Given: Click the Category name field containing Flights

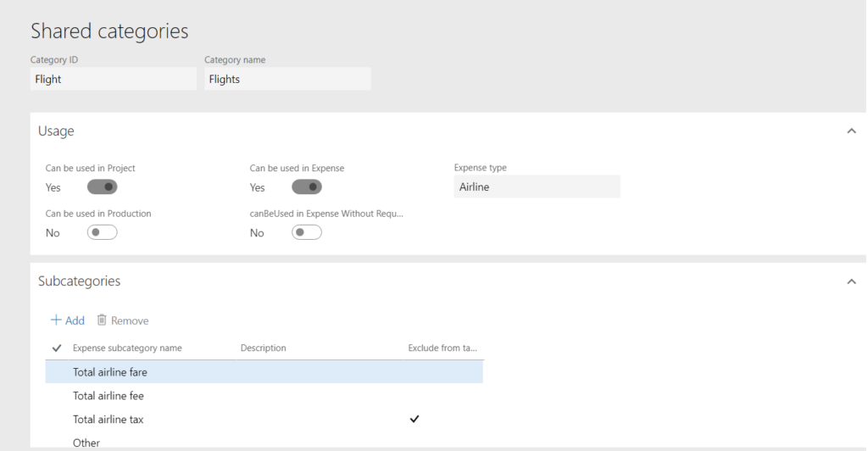Looking at the screenshot, I should click(x=287, y=80).
